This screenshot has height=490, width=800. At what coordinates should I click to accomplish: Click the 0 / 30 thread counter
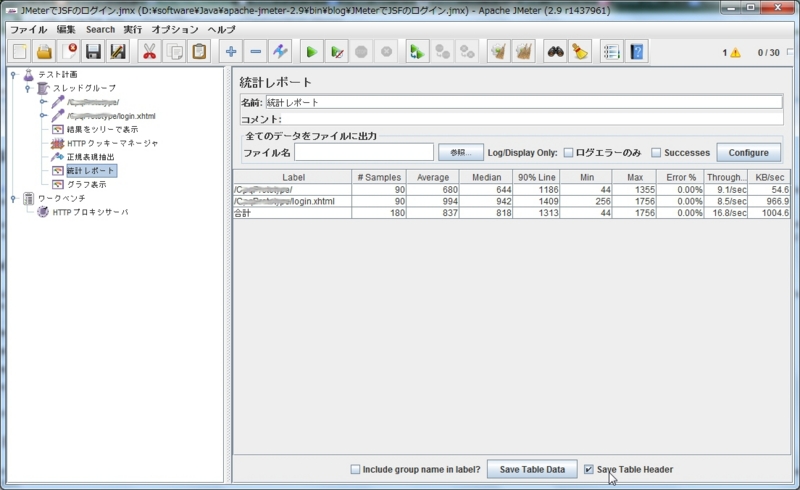tap(768, 53)
